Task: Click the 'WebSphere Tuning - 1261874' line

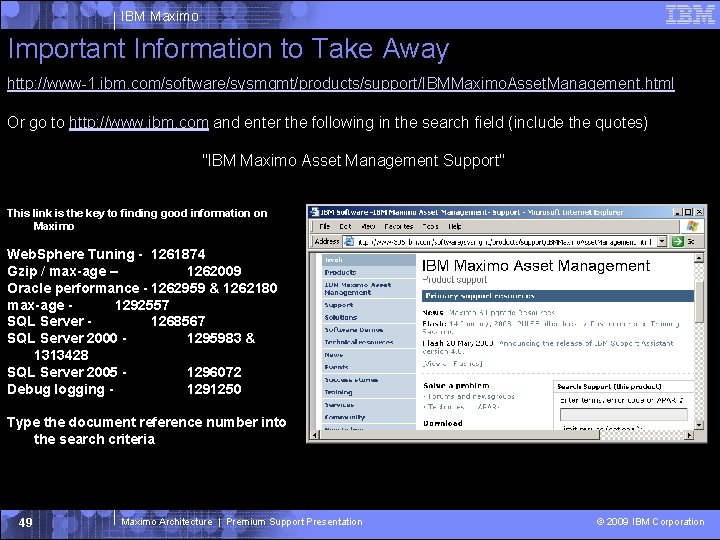Action: point(106,254)
